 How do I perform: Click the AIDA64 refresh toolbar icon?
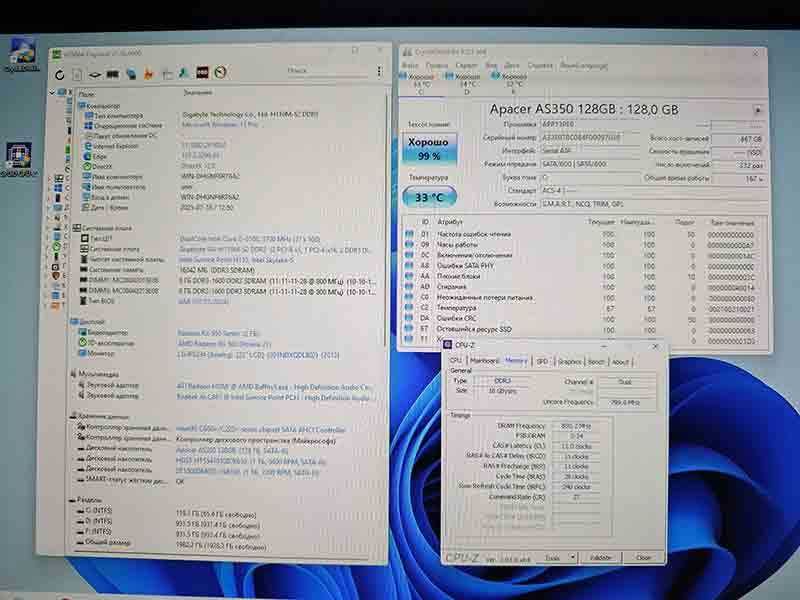[60, 75]
